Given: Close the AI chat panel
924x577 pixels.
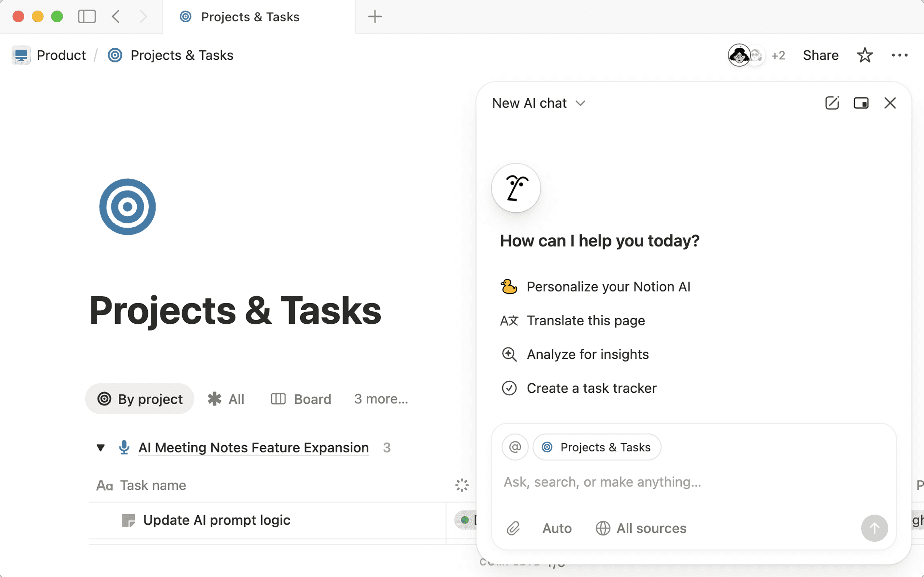Looking at the screenshot, I should click(x=890, y=103).
